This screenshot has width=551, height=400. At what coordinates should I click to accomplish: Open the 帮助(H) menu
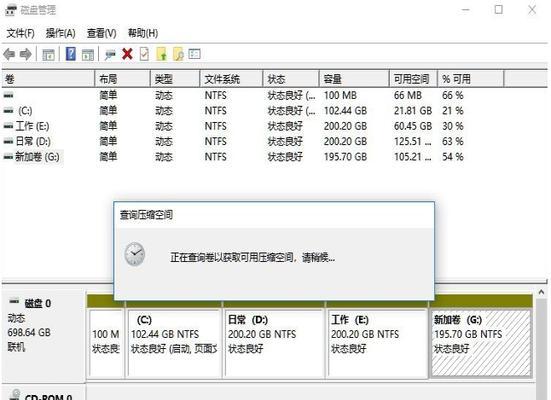143,33
